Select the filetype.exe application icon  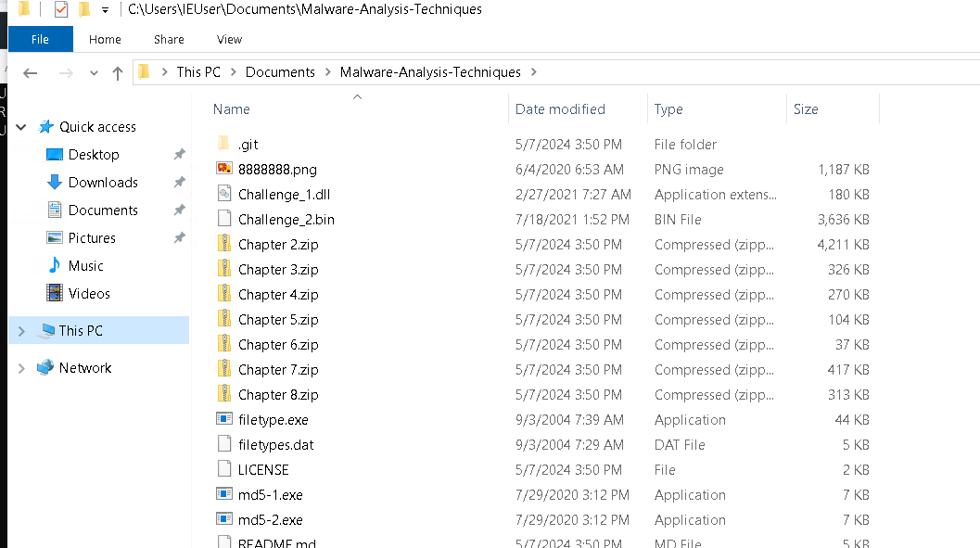point(223,420)
